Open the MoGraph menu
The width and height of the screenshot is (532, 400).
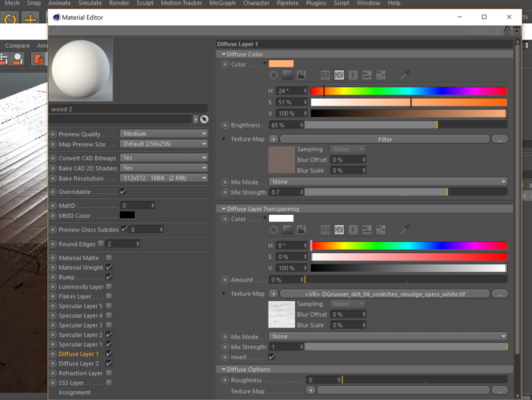coord(222,3)
